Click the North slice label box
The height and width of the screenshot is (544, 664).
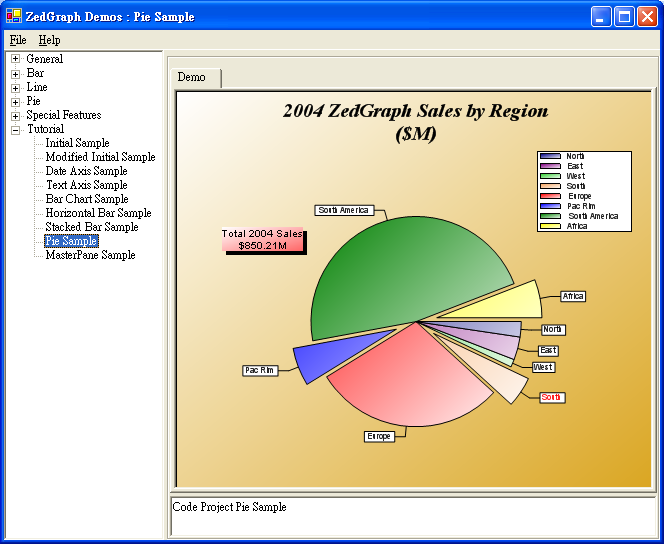click(553, 329)
